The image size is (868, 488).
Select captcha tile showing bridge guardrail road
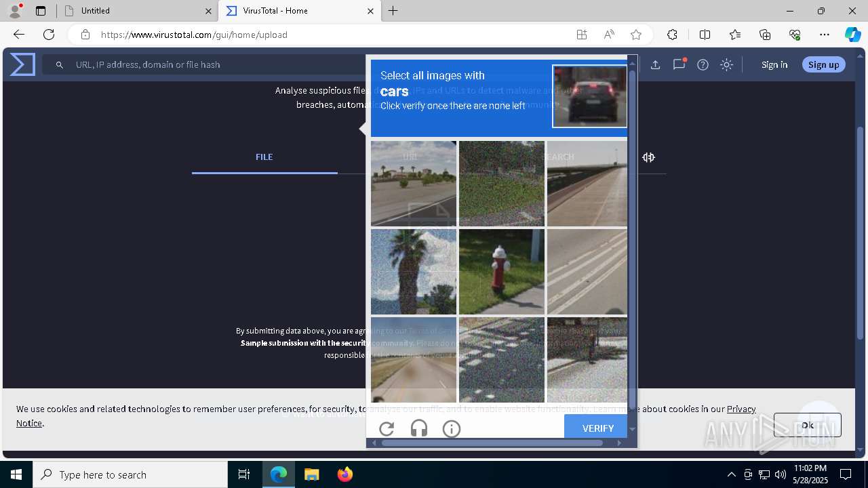587,184
